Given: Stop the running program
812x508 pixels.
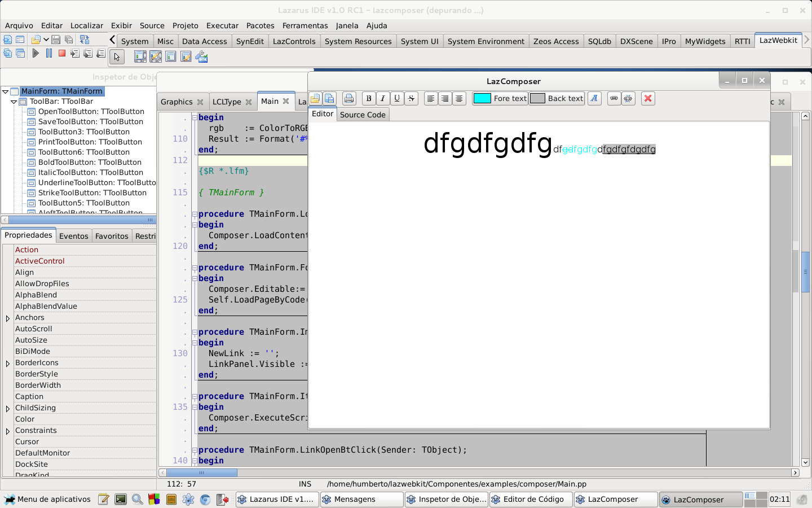Looking at the screenshot, I should pyautogui.click(x=62, y=53).
